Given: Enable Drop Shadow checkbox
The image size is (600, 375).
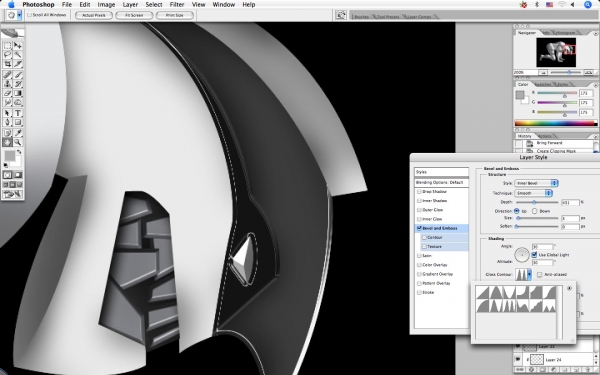Looking at the screenshot, I should click(x=419, y=192).
